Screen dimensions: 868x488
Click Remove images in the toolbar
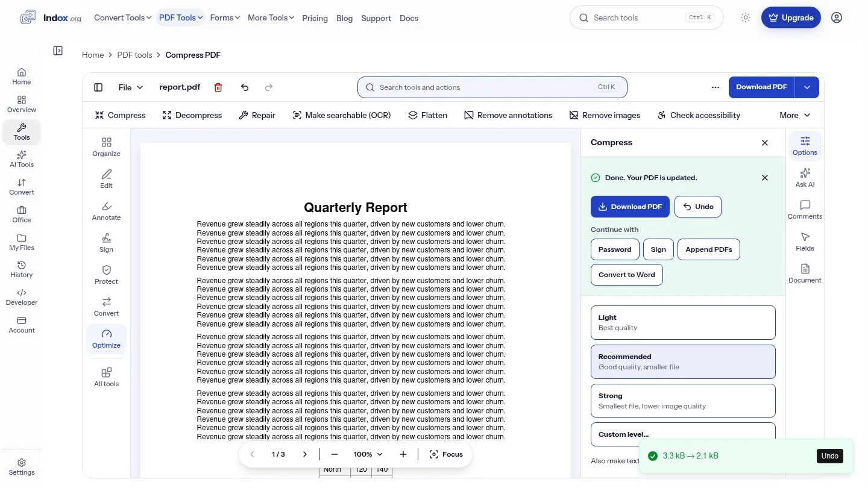pos(605,115)
